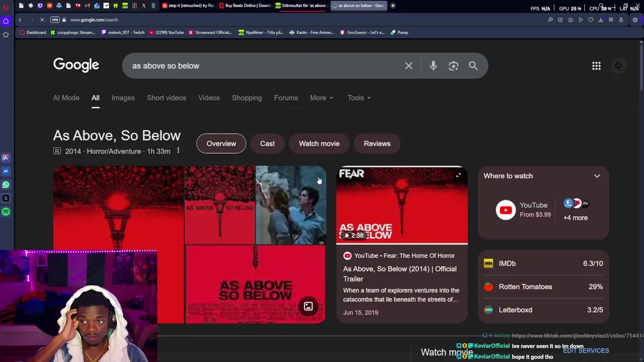
Task: Switch to the Buy Beats Online tab
Action: (x=245, y=6)
